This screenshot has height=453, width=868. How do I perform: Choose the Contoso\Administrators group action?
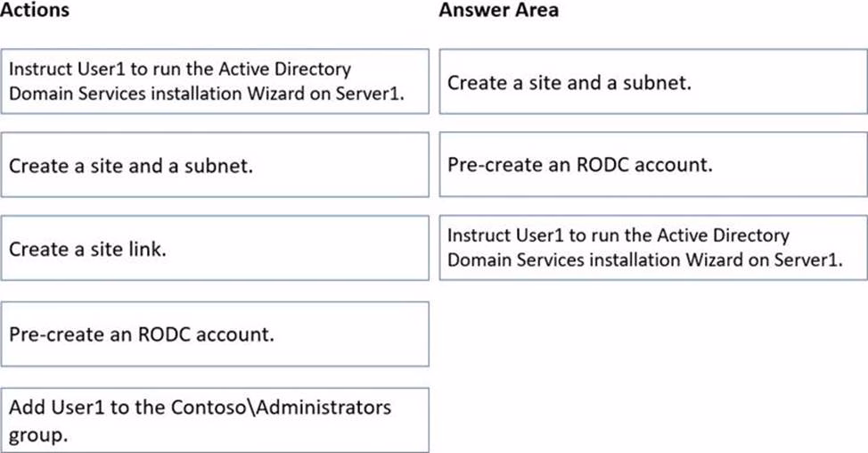(x=215, y=418)
